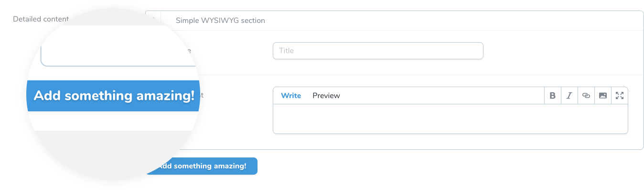
Task: Insert an image via the picture icon
Action: click(x=602, y=96)
